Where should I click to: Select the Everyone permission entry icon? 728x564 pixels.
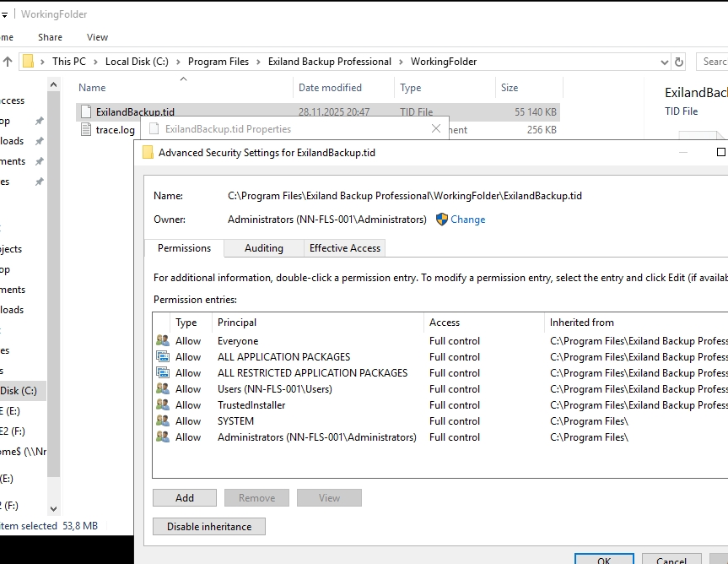click(163, 341)
